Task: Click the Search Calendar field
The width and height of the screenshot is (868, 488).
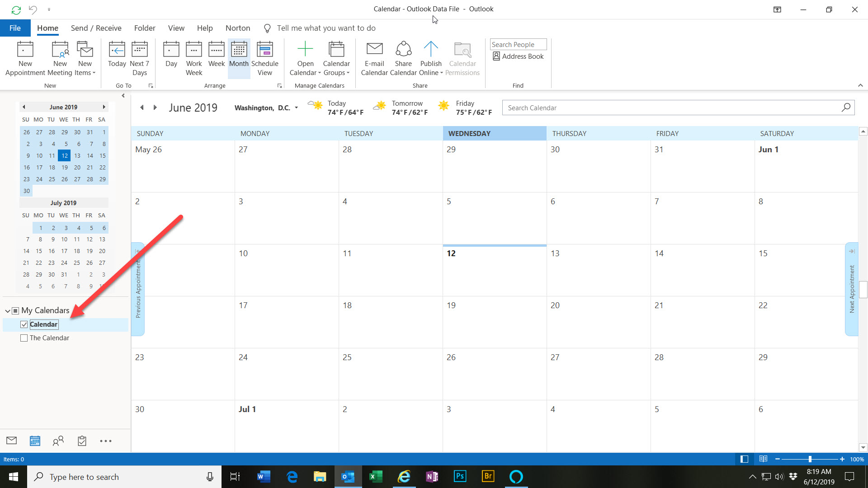Action: (669, 108)
